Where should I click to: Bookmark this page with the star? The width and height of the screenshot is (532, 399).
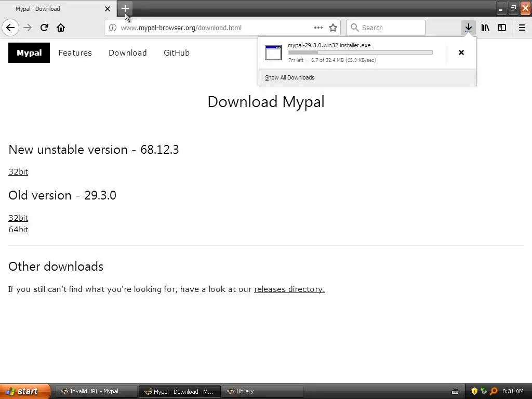[333, 28]
